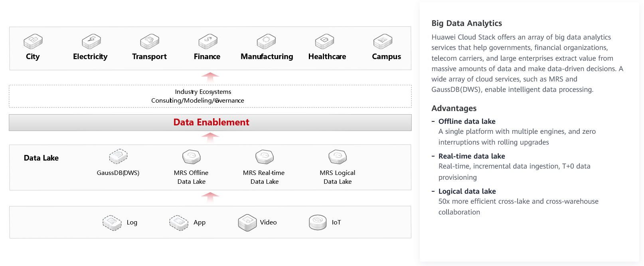Click the MRS Real-time Data Lake icon
Image resolution: width=644 pixels, height=266 pixels.
(265, 157)
